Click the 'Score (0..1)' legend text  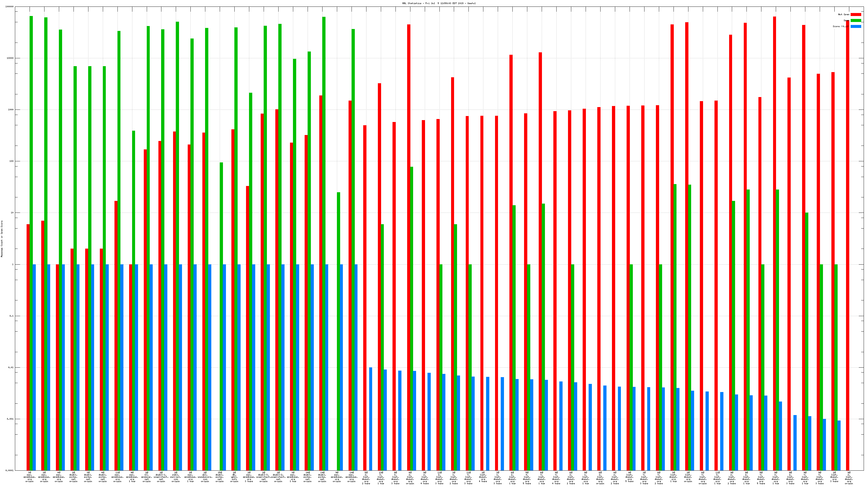pyautogui.click(x=841, y=26)
